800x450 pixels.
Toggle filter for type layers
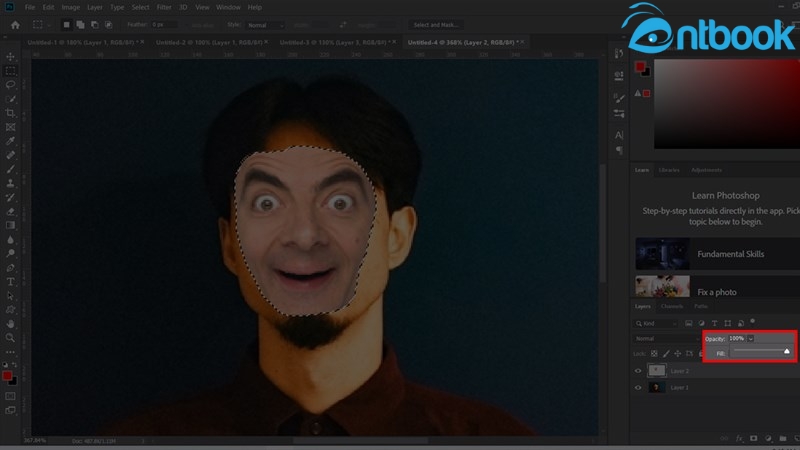coord(714,323)
